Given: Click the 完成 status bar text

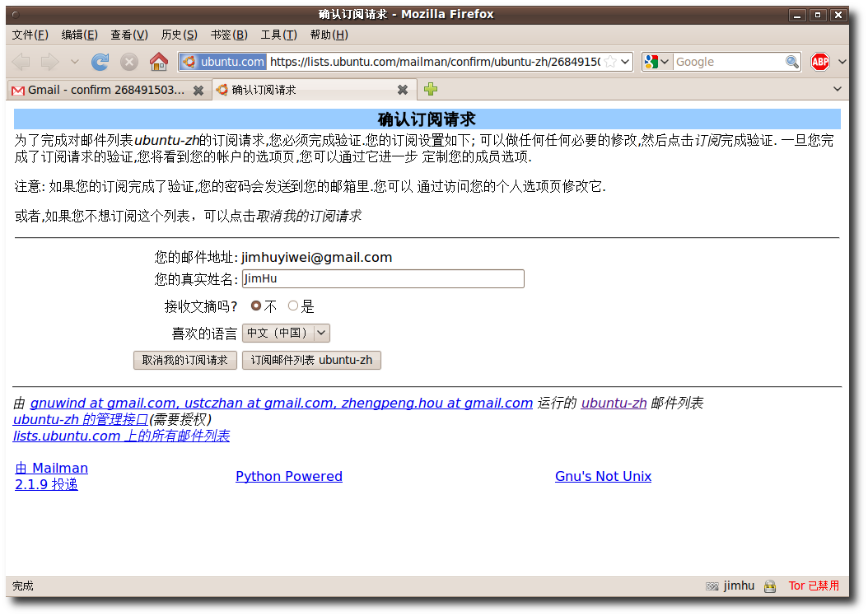Looking at the screenshot, I should tap(23, 586).
